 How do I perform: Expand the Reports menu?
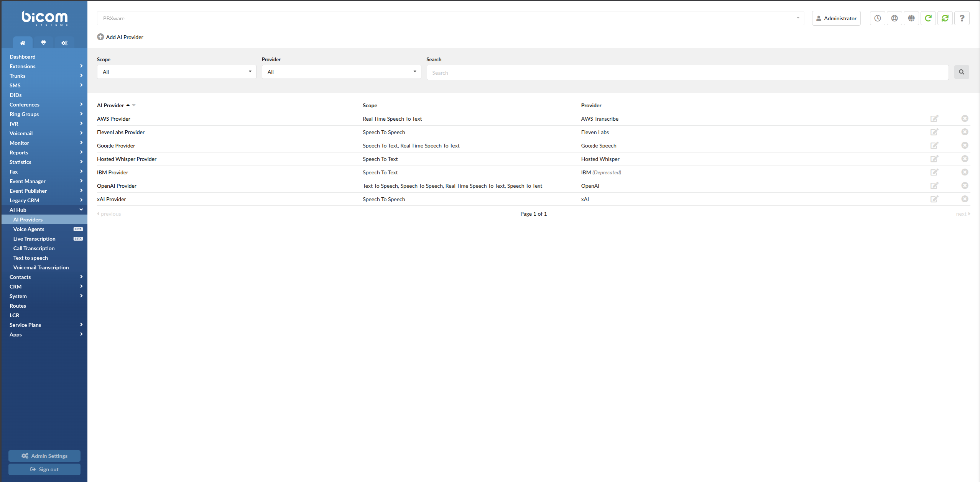(x=44, y=152)
